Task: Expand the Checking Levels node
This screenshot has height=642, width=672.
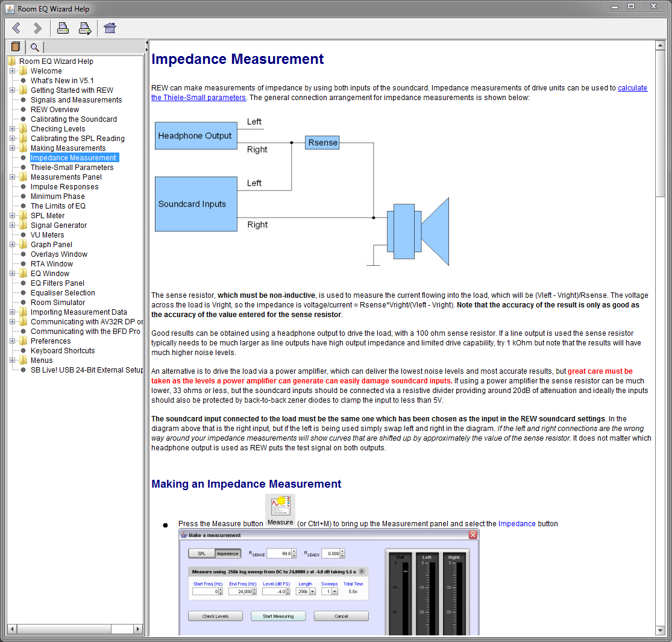Action: pyautogui.click(x=12, y=129)
